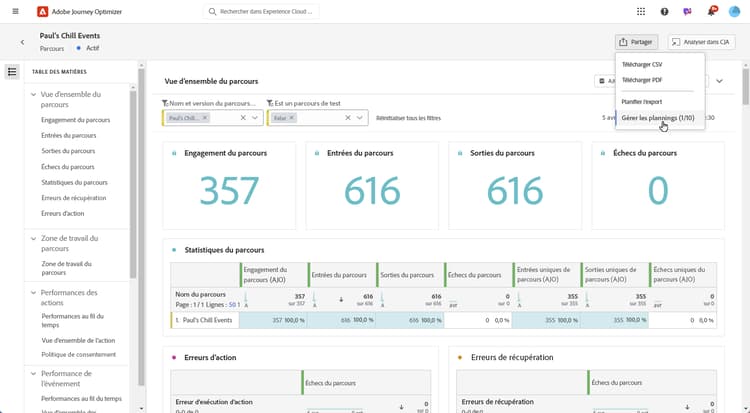Viewport: 750px width, 413px height.
Task: Click Sorties uniques de parcours (AJO) column header
Action: pyautogui.click(x=615, y=275)
